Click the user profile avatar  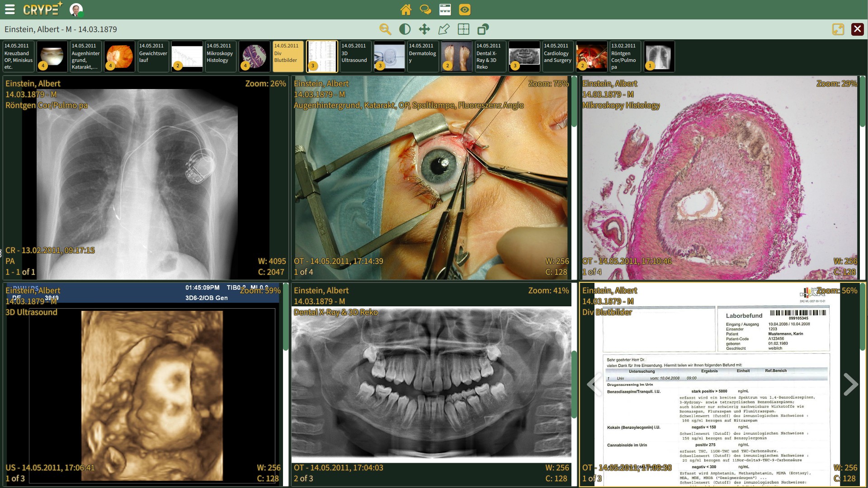point(76,9)
